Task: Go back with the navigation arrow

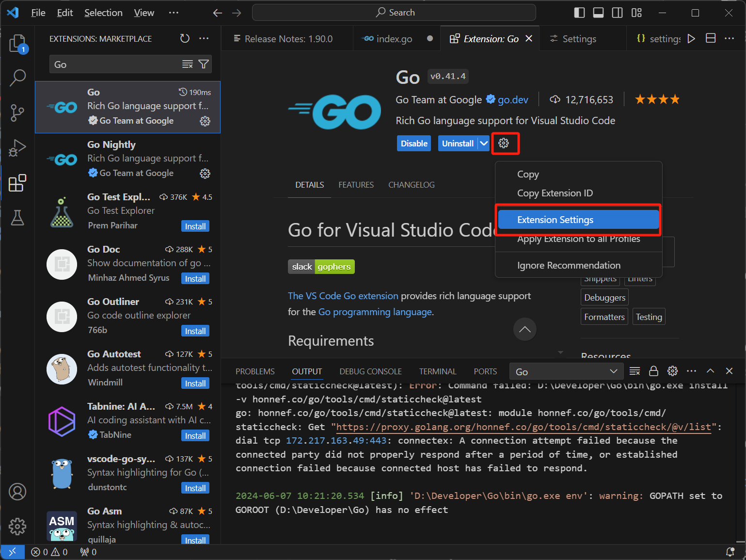Action: pyautogui.click(x=218, y=13)
